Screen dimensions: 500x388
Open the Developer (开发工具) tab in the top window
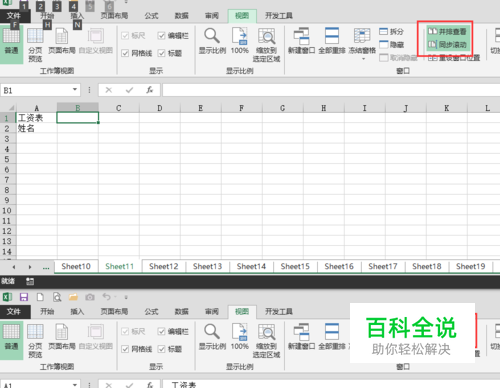[x=279, y=16]
